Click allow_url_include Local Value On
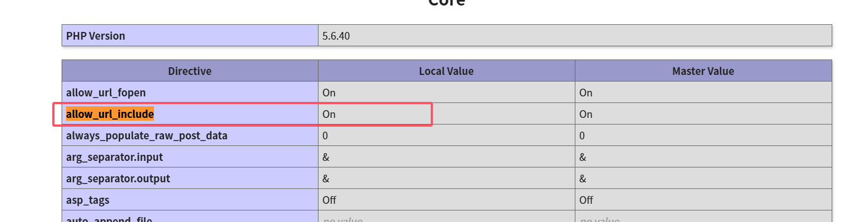This screenshot has height=222, width=868. [x=329, y=114]
